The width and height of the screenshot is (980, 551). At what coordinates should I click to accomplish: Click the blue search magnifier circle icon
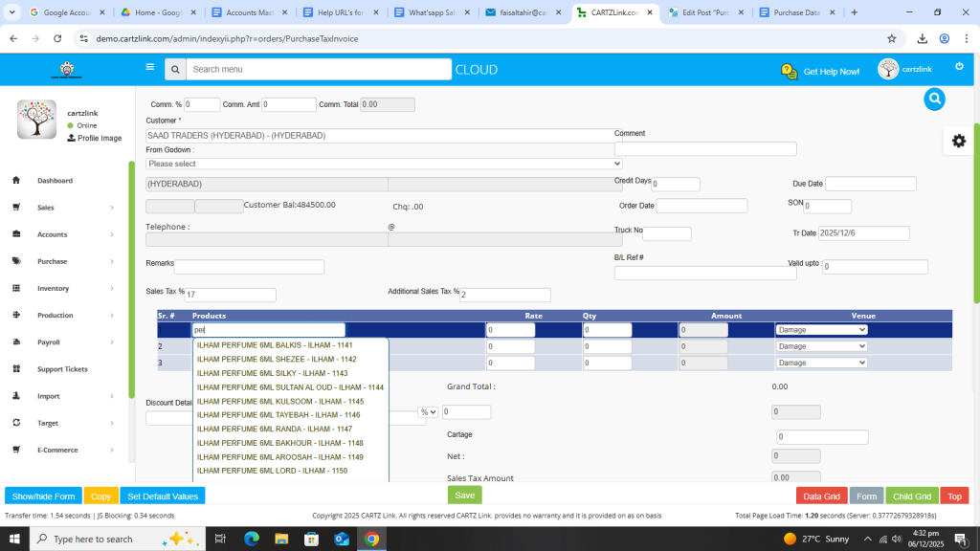pos(934,99)
